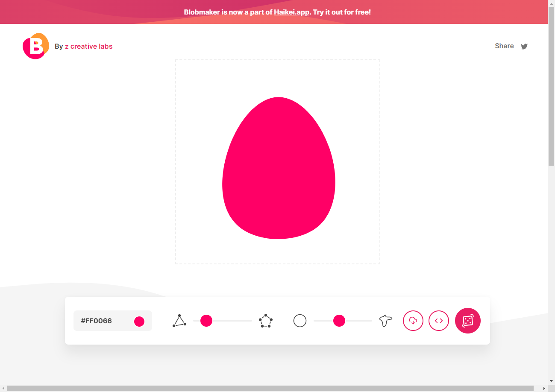Click the circle low-contrast icon
The height and width of the screenshot is (392, 555).
pos(300,321)
